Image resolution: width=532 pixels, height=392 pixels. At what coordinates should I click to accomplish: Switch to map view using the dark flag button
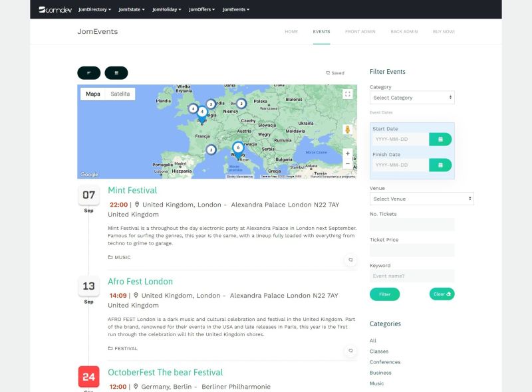[x=88, y=72]
